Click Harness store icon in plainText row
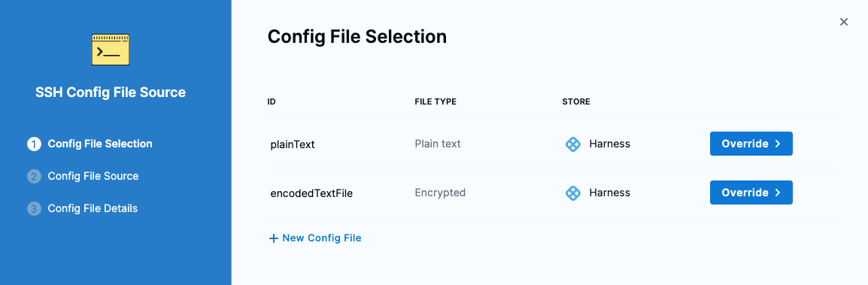Image resolution: width=868 pixels, height=285 pixels. click(573, 144)
